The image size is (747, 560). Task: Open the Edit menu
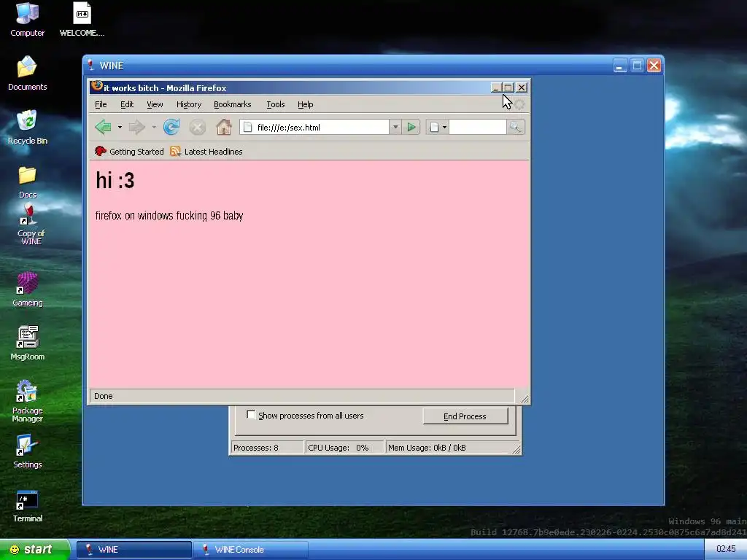[127, 104]
